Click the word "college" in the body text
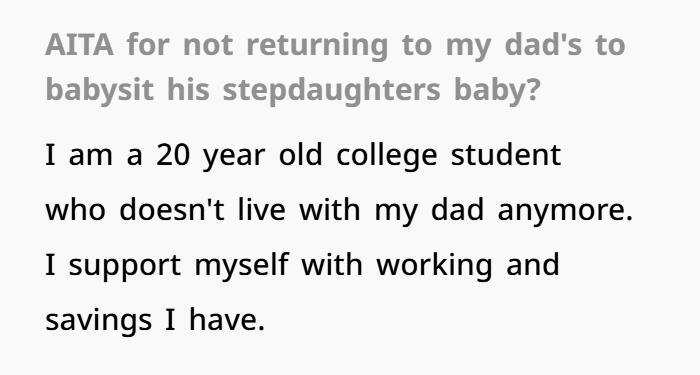The image size is (700, 375). point(387,156)
